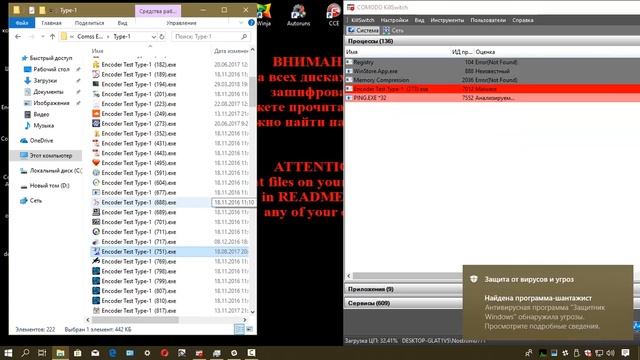Select Сеть in navigation pane
This screenshot has width=640, height=360.
click(36, 200)
